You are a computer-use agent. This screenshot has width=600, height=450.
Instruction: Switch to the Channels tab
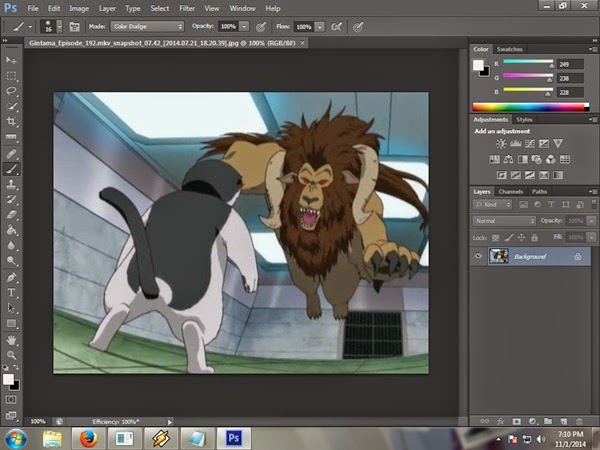(511, 191)
